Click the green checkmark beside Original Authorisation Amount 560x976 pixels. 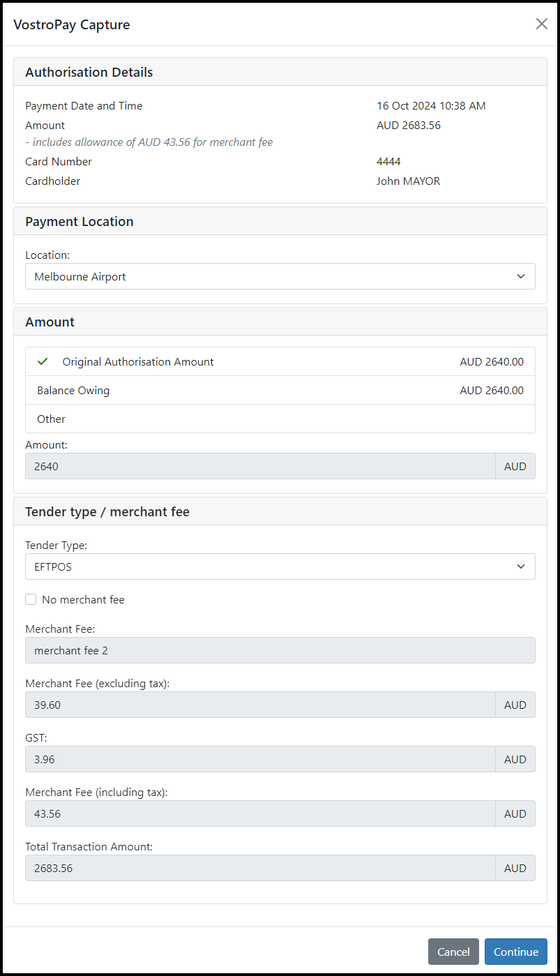pyautogui.click(x=43, y=361)
